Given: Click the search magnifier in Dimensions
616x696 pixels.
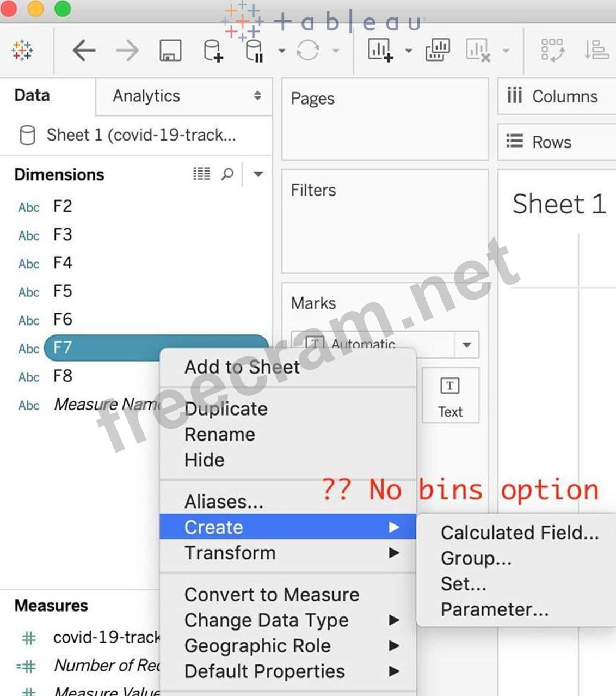Looking at the screenshot, I should 227,174.
